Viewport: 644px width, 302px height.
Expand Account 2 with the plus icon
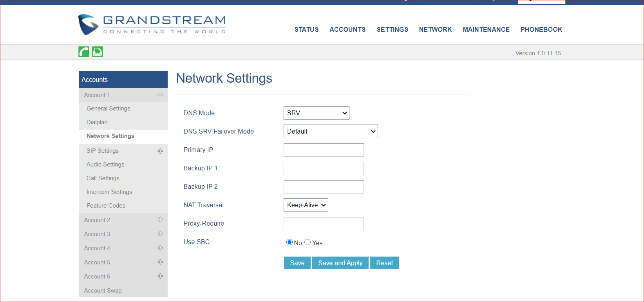click(160, 220)
